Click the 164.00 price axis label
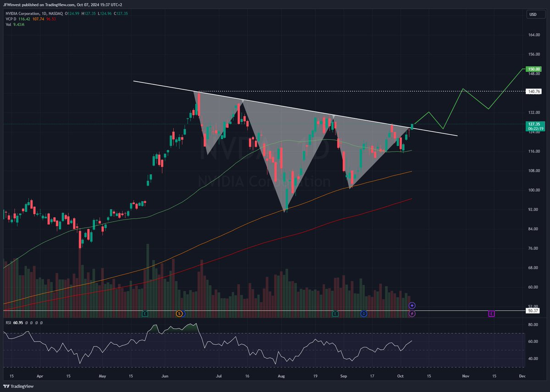 (x=534, y=35)
